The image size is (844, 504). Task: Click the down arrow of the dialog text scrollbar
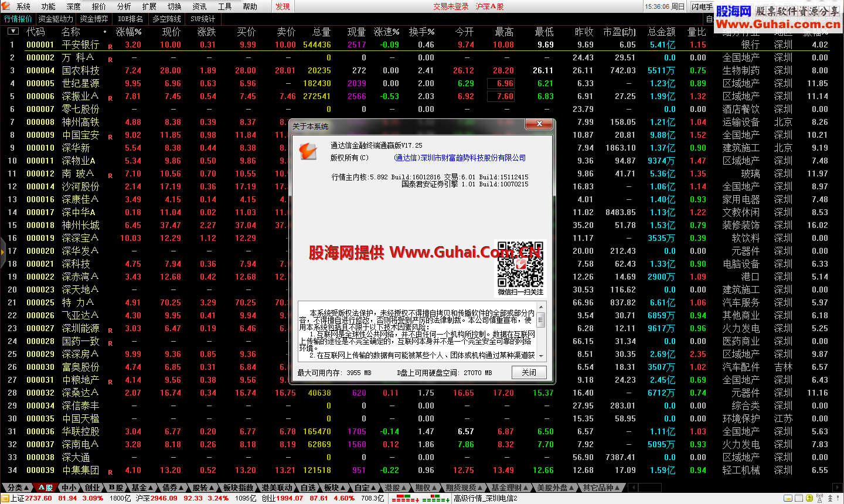541,356
